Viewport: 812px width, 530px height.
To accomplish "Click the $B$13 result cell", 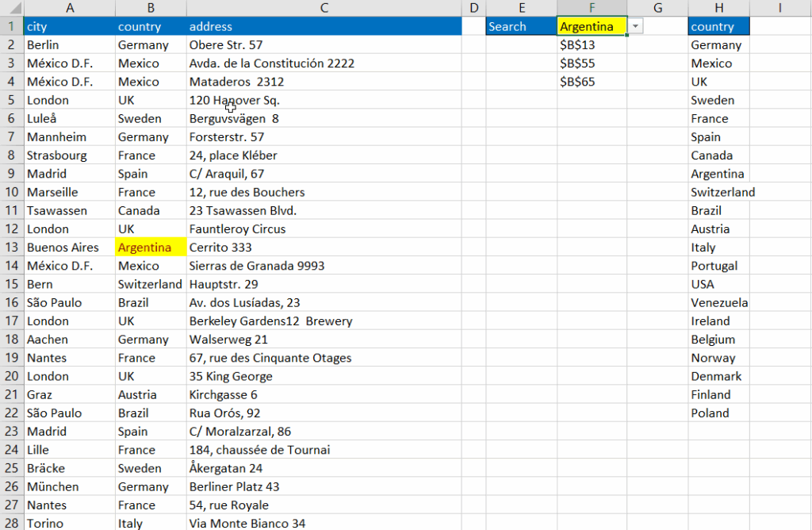I will (x=592, y=45).
